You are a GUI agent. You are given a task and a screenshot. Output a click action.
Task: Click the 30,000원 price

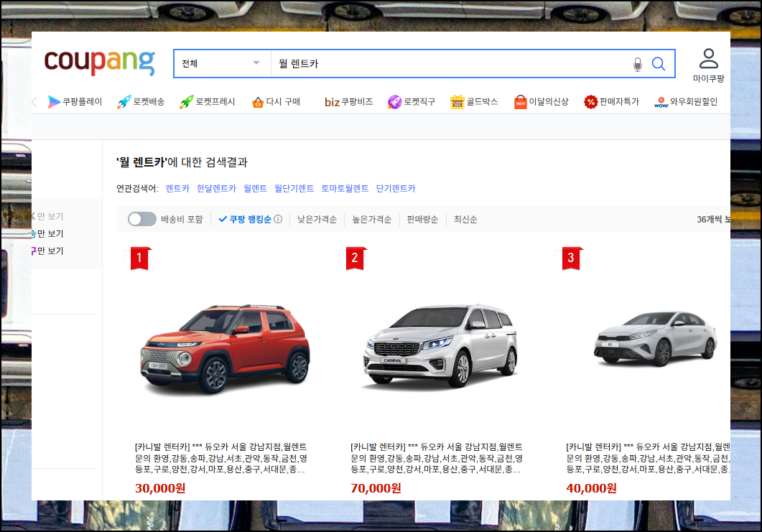click(x=160, y=488)
